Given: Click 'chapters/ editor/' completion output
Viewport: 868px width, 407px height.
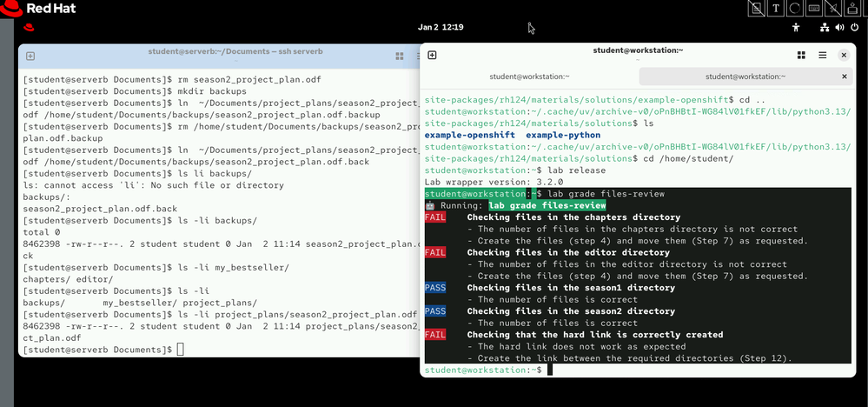Looking at the screenshot, I should [68, 279].
